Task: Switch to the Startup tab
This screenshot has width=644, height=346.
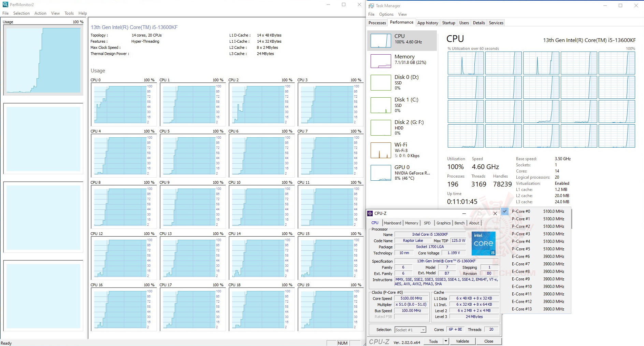Action: (449, 23)
